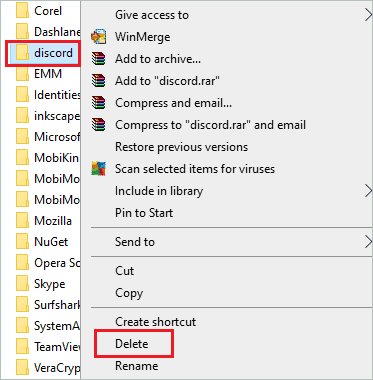Open Include in library menu entry

159,191
